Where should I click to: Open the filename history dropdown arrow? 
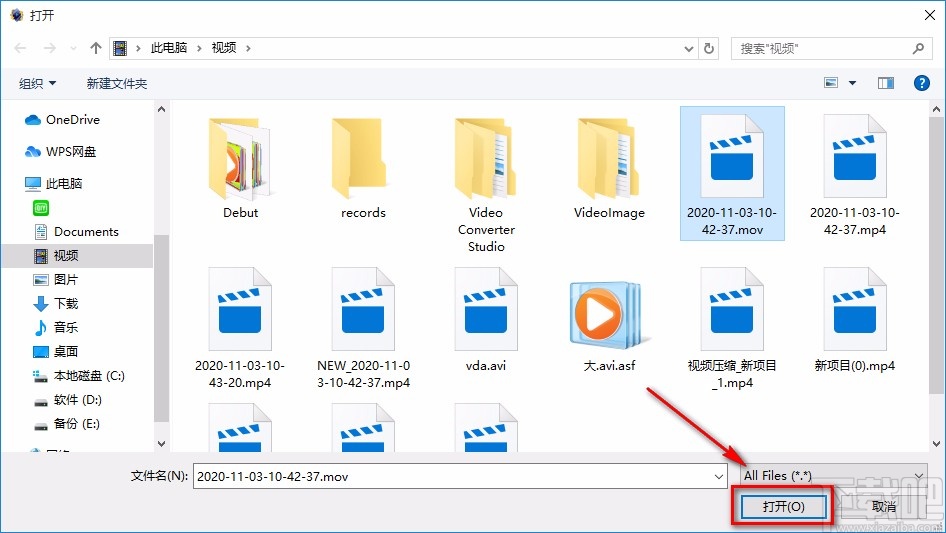pyautogui.click(x=719, y=476)
